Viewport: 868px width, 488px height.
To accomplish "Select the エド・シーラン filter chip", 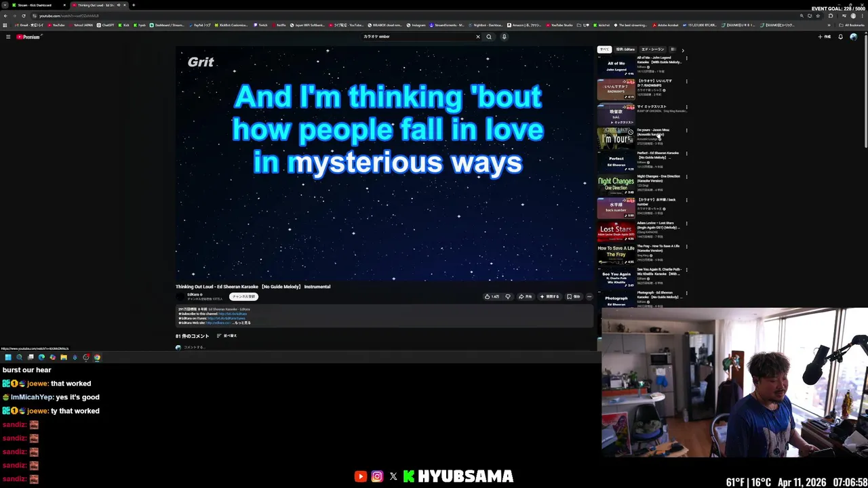I will coord(652,49).
